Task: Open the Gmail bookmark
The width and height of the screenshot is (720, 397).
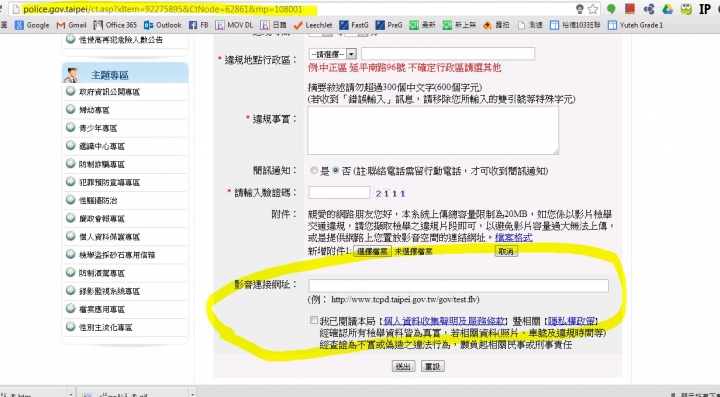Action: point(71,25)
